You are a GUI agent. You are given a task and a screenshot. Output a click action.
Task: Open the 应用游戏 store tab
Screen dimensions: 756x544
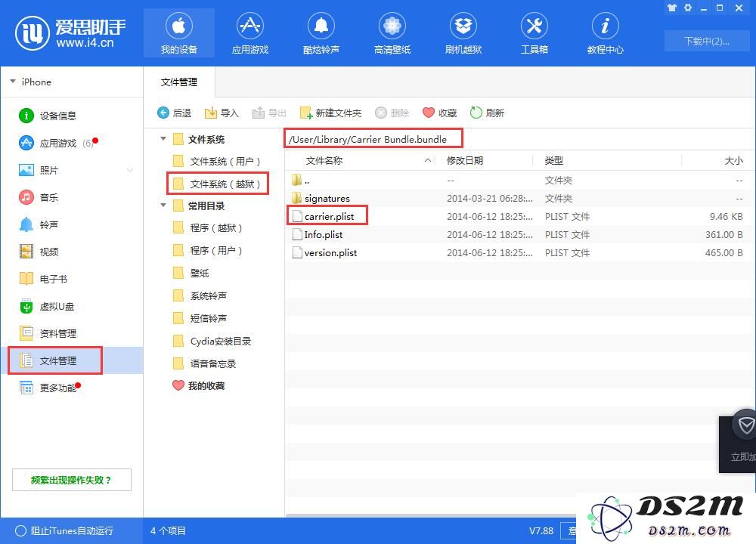249,32
